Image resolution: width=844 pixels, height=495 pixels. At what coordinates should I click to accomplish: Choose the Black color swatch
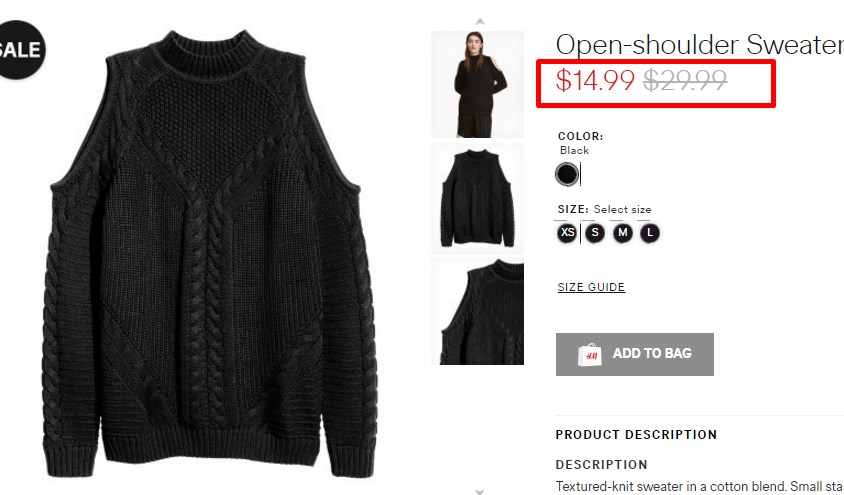[x=567, y=174]
